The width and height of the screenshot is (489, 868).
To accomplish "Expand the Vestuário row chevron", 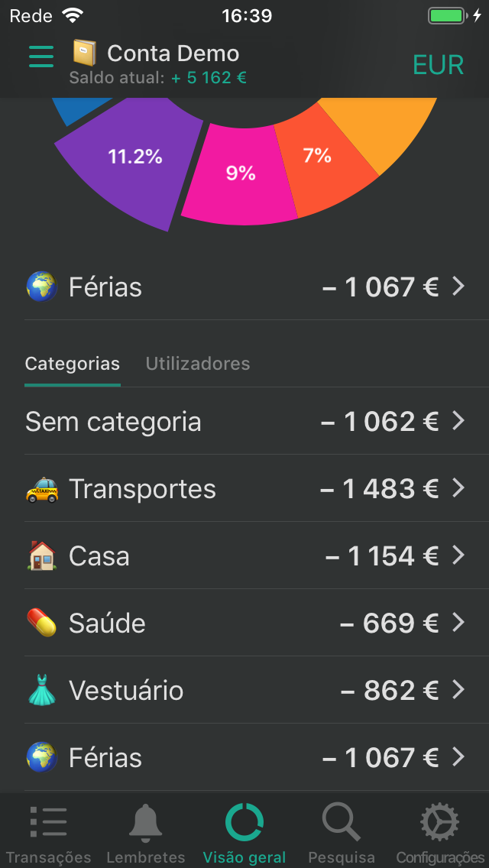I will pyautogui.click(x=458, y=690).
